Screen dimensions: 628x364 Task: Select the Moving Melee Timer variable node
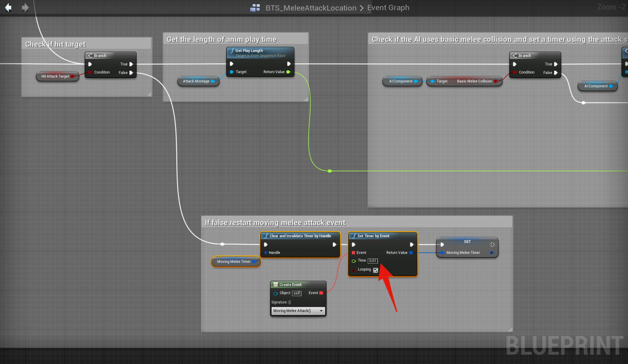click(x=234, y=262)
